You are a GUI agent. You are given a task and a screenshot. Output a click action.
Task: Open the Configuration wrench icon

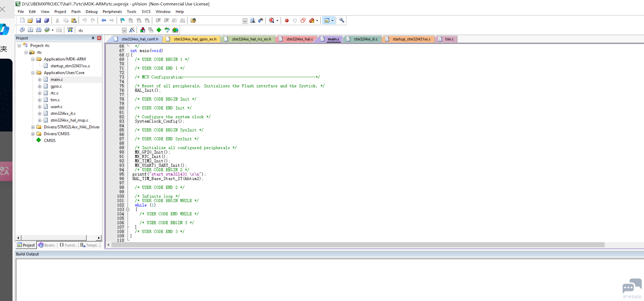342,20
